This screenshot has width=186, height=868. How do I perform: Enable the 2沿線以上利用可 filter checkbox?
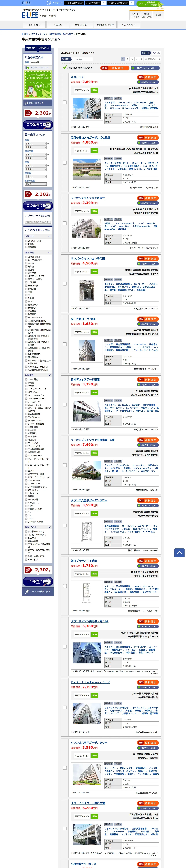(x=26, y=241)
